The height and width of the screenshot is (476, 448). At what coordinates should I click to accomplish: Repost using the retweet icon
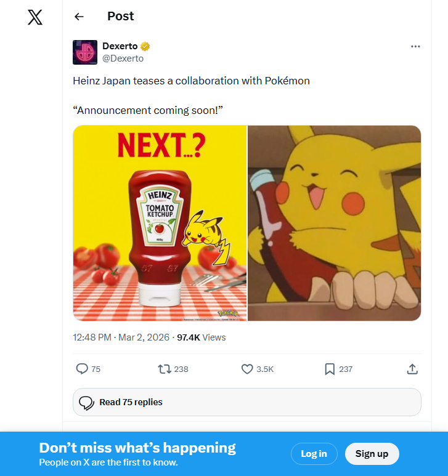pyautogui.click(x=165, y=369)
